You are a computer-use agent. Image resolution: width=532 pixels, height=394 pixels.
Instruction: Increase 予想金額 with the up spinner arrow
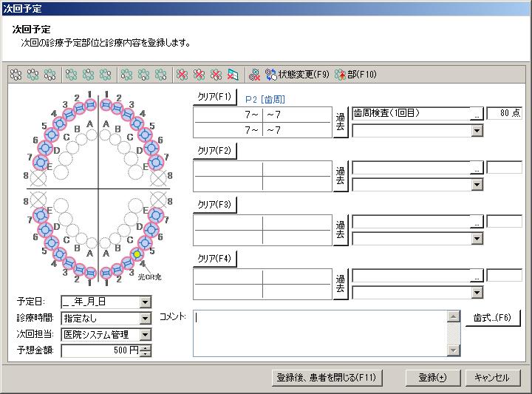146,348
